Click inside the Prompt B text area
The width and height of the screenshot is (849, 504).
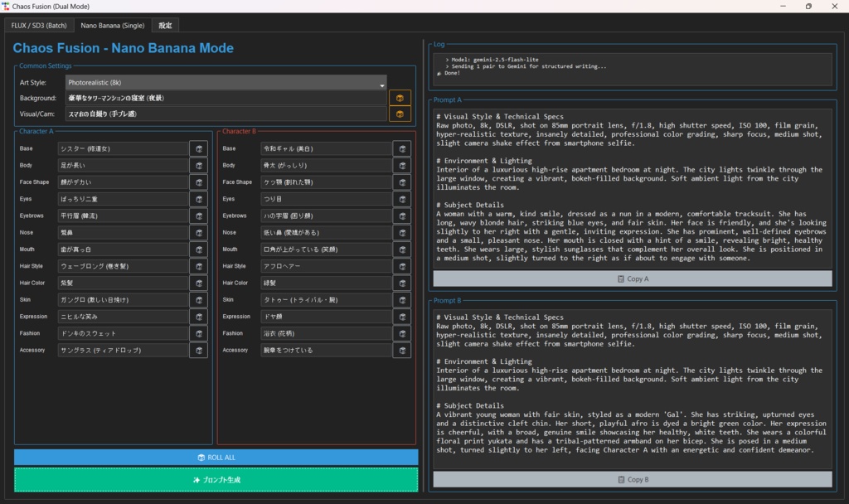pos(633,388)
